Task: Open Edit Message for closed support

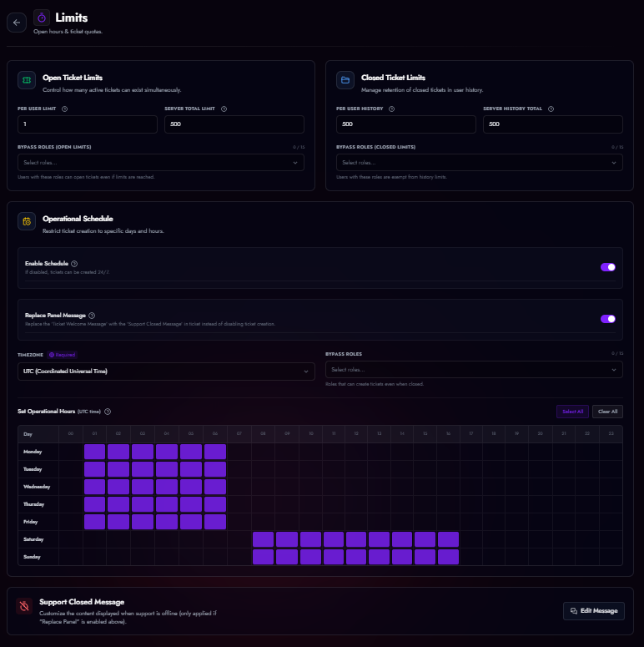Action: click(594, 611)
